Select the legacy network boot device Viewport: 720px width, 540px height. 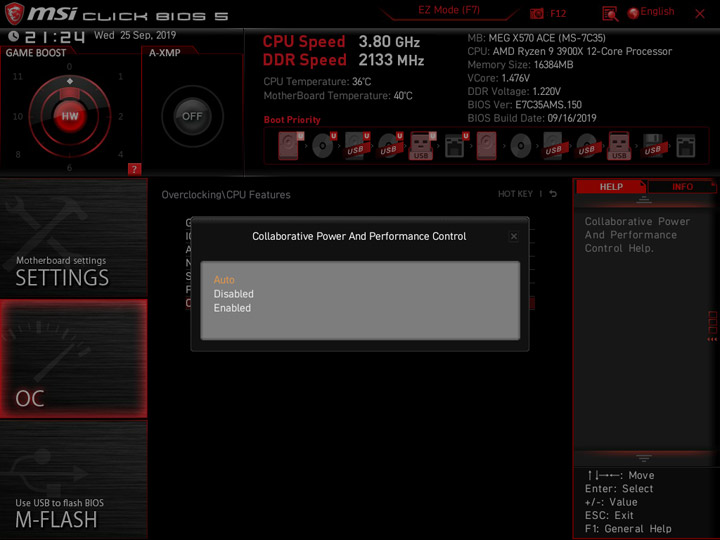coord(686,146)
